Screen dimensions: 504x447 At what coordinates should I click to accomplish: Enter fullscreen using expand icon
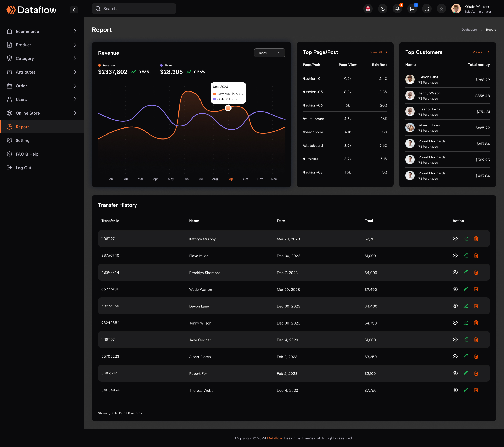[427, 9]
